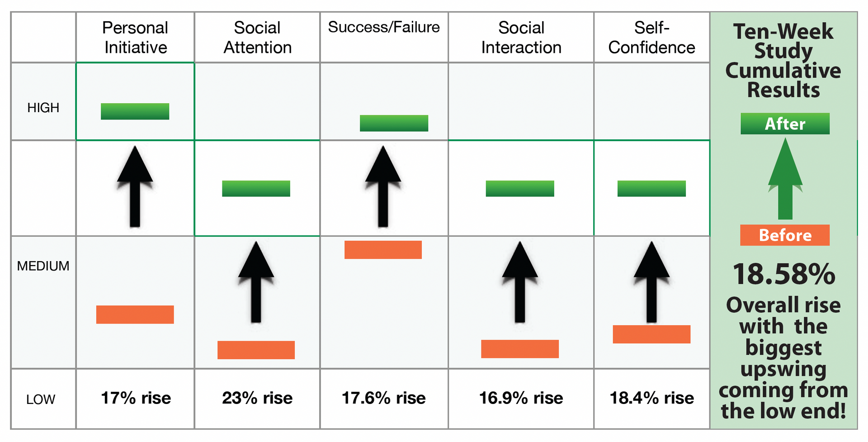The image size is (868, 442).
Task: Select the orange Before legend label
Action: tap(785, 235)
